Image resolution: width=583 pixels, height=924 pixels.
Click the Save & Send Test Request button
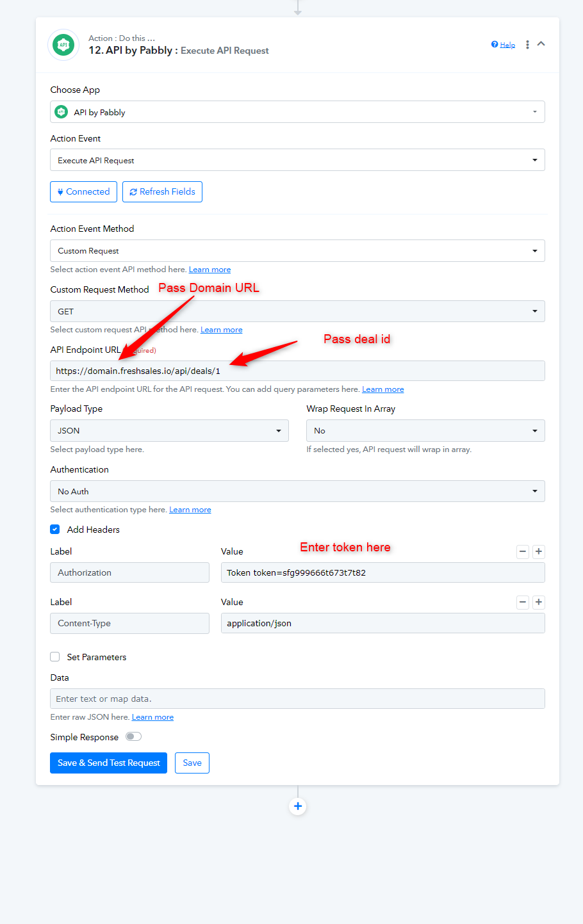click(108, 763)
